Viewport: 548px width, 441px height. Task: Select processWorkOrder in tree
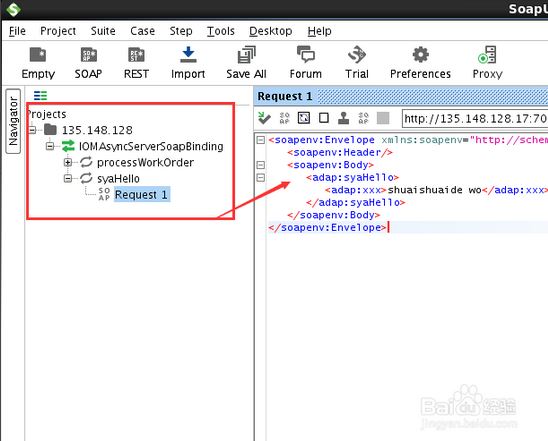(145, 162)
